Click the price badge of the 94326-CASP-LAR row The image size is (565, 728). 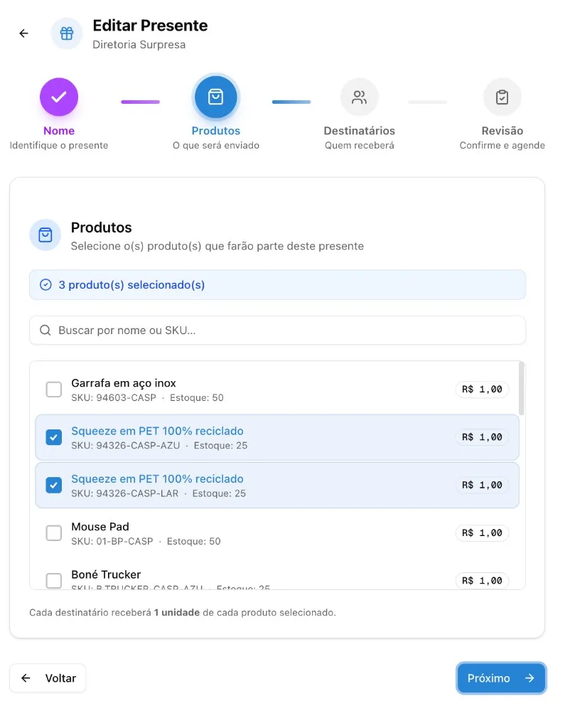click(x=482, y=485)
